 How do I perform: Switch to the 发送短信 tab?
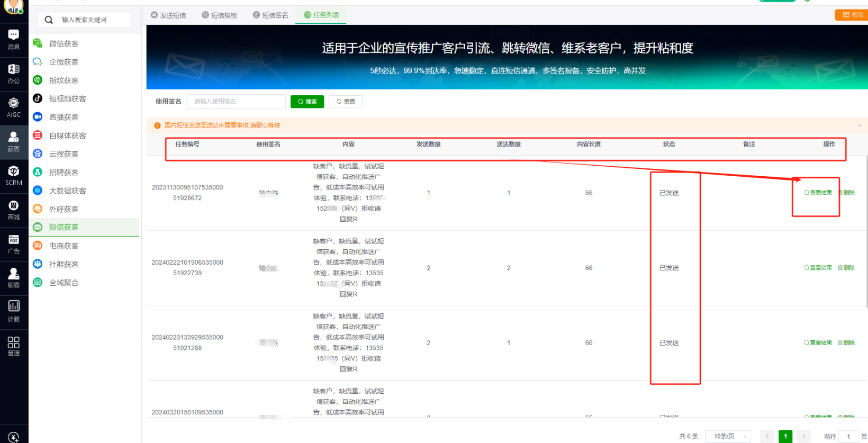[x=168, y=15]
